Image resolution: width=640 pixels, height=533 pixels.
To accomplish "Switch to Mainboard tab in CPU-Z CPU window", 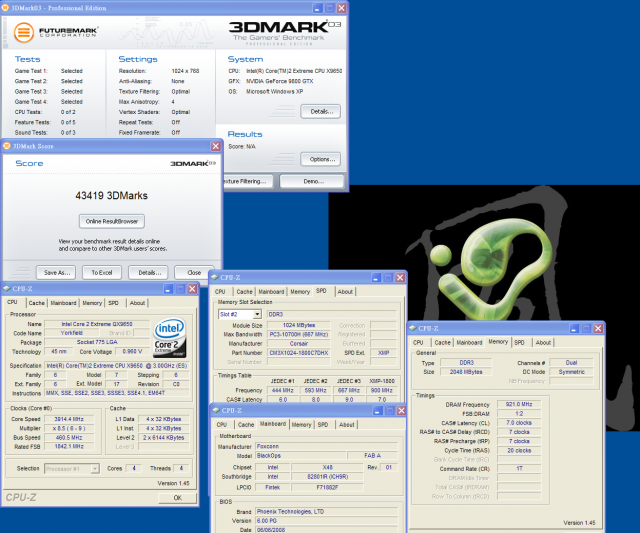I will coord(63,303).
